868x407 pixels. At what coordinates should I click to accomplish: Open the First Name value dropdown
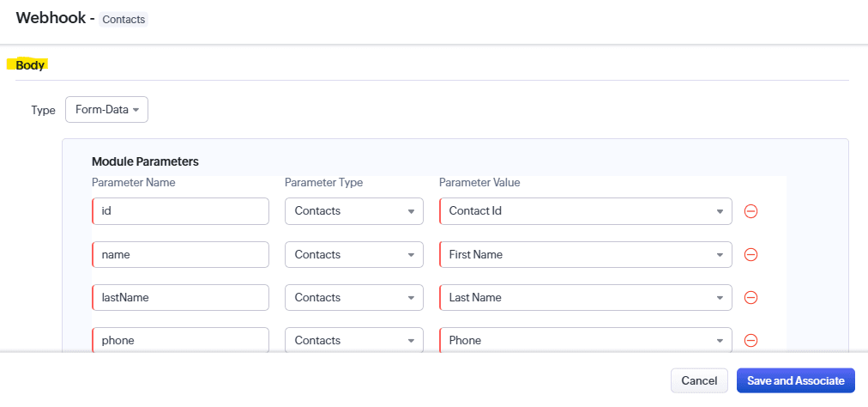[585, 254]
